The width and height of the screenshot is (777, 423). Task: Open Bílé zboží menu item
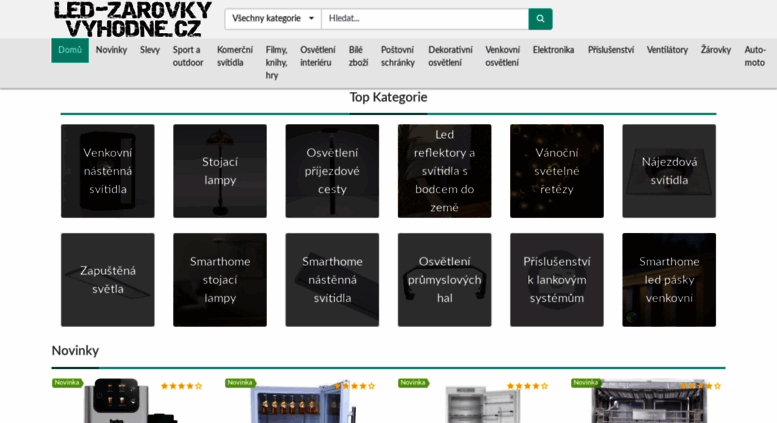358,56
